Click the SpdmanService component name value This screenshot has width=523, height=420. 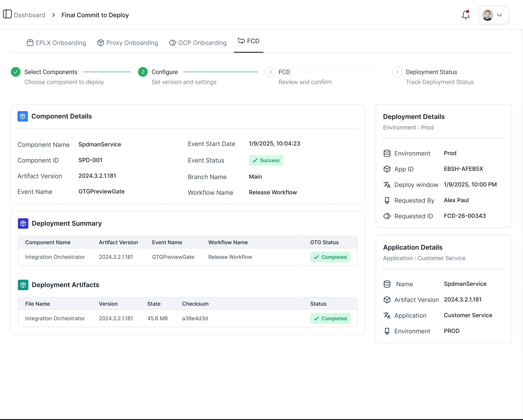tap(100, 144)
